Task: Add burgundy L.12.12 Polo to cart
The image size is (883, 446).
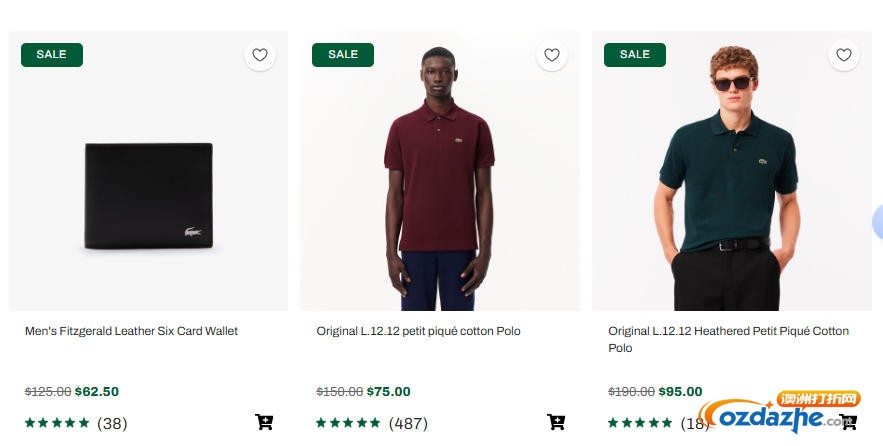Action: pyautogui.click(x=556, y=422)
